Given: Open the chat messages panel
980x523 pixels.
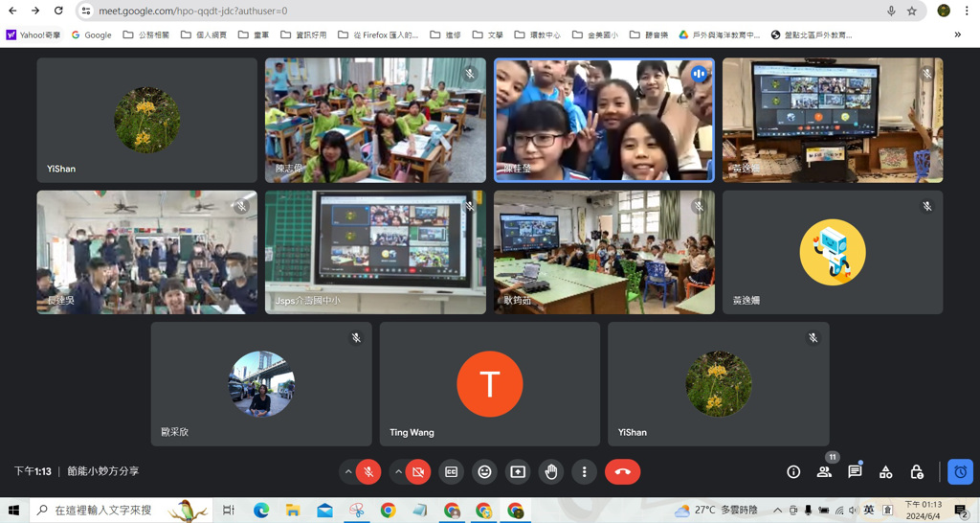Looking at the screenshot, I should [855, 471].
